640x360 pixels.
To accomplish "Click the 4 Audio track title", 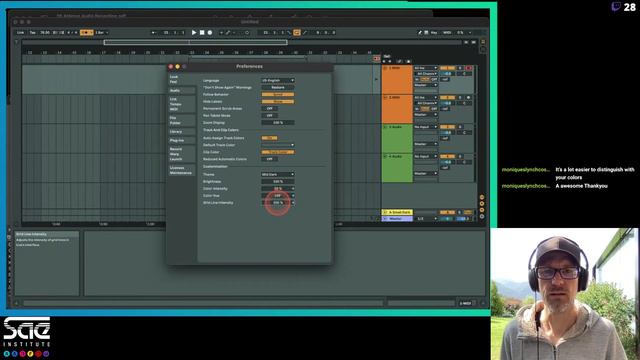I will tap(396, 156).
